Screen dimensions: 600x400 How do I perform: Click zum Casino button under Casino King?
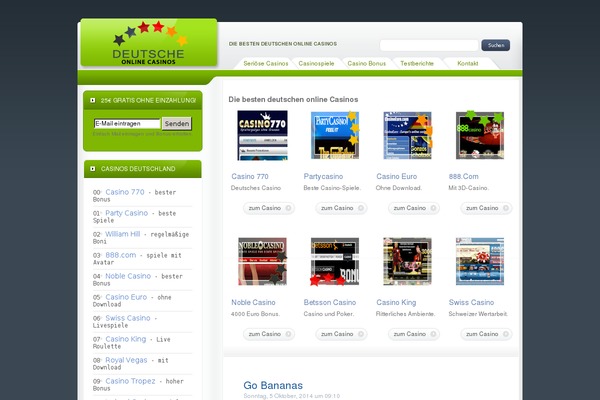click(414, 334)
